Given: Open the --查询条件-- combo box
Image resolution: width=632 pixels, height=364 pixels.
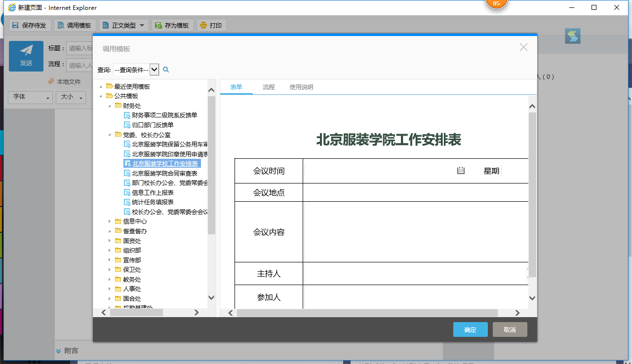Looking at the screenshot, I should coord(136,70).
